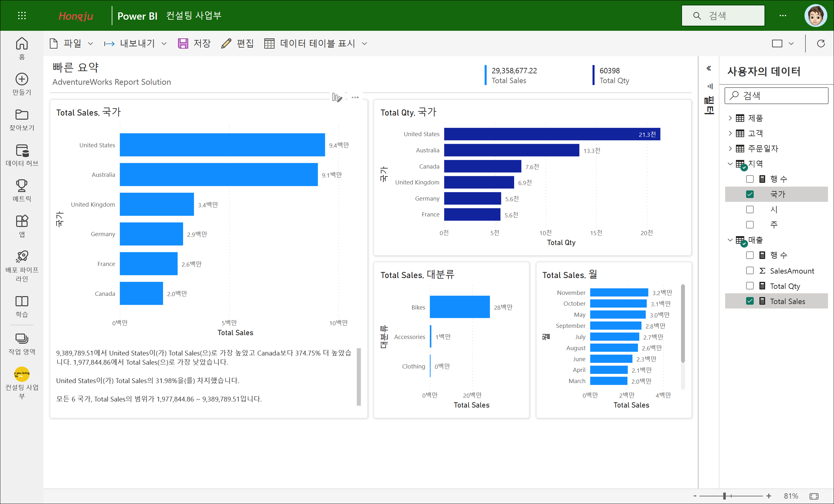The height and width of the screenshot is (504, 834).
Task: Enable the Total Qty field checkbox
Action: click(750, 286)
